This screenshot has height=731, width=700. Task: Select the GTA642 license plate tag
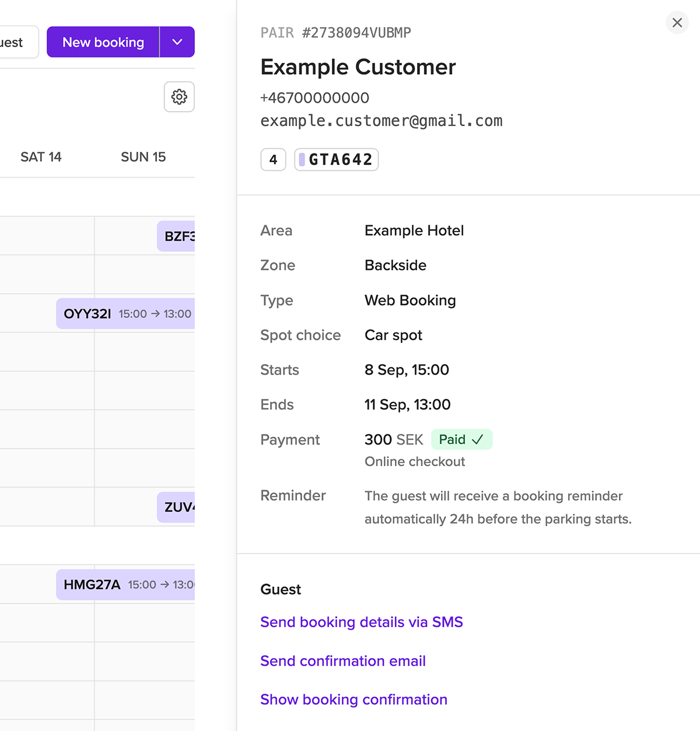click(337, 159)
